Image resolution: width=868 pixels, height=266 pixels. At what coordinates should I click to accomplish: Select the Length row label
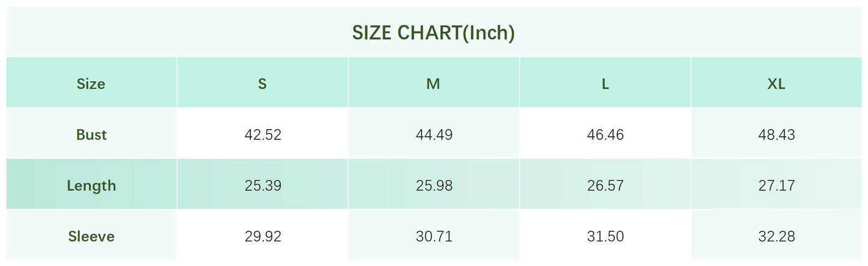[91, 186]
